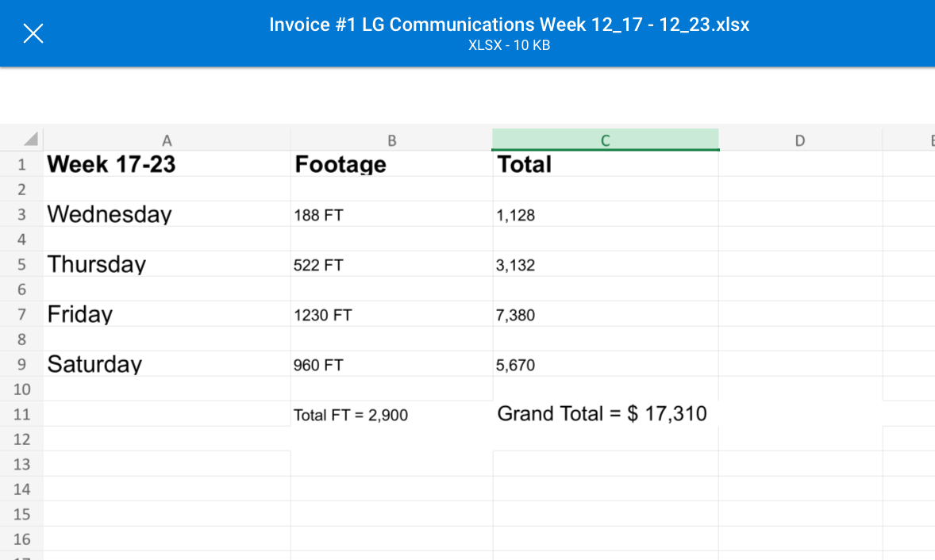Click the invoice file name title
Screen dimensions: 935x560
tap(510, 25)
